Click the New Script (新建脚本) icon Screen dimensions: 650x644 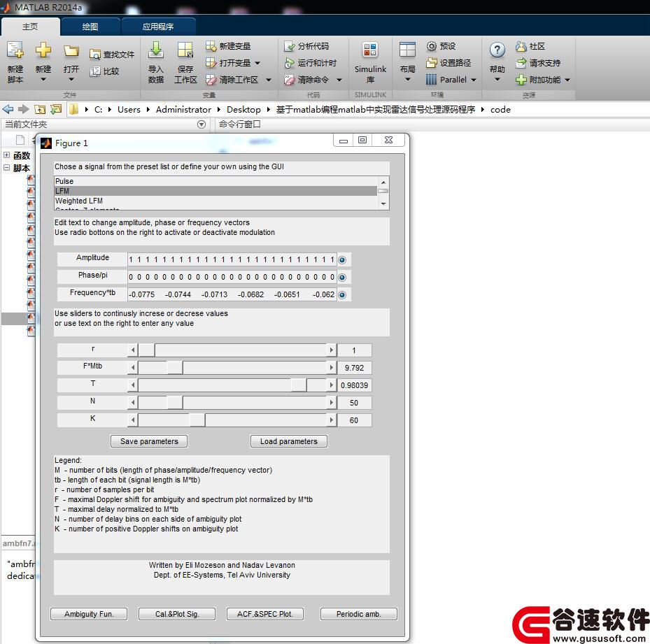(15, 50)
